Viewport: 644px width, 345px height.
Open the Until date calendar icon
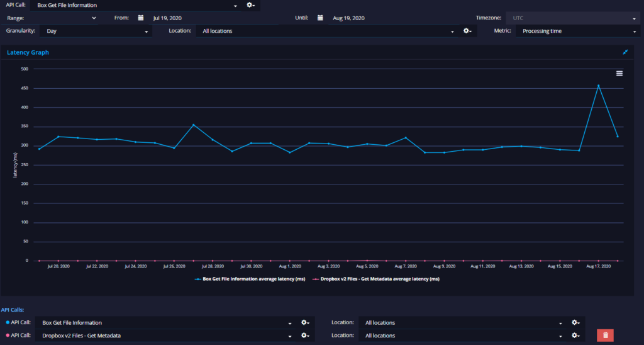pos(320,18)
